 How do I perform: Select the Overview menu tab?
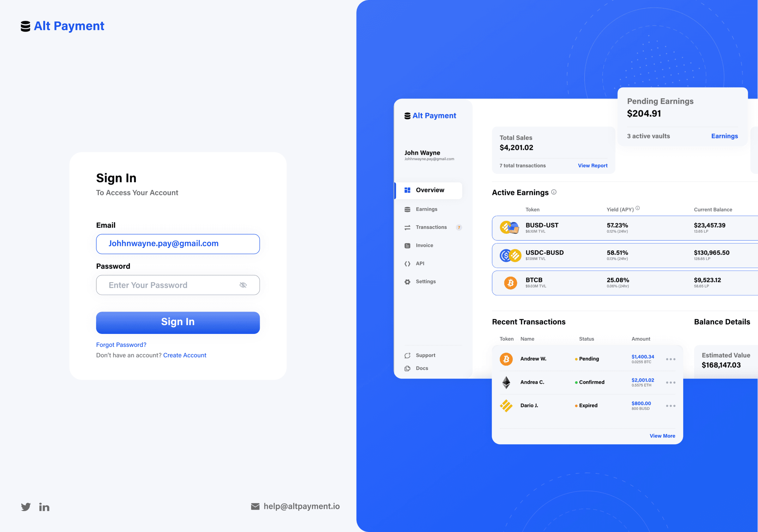(430, 190)
